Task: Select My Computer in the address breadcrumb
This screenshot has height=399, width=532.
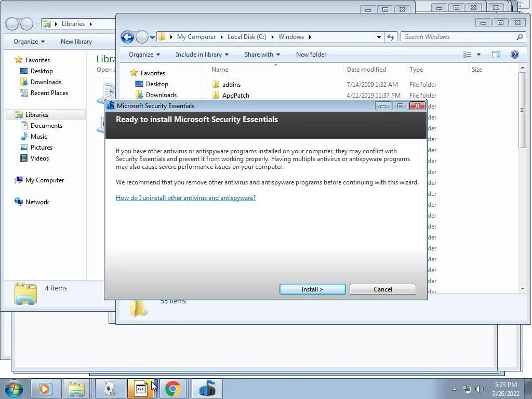Action: (x=196, y=37)
